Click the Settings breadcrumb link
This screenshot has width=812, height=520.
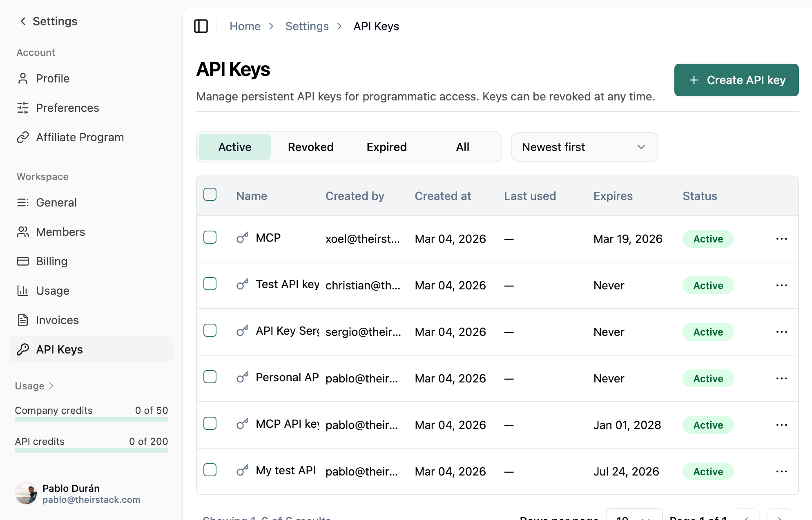(x=307, y=26)
